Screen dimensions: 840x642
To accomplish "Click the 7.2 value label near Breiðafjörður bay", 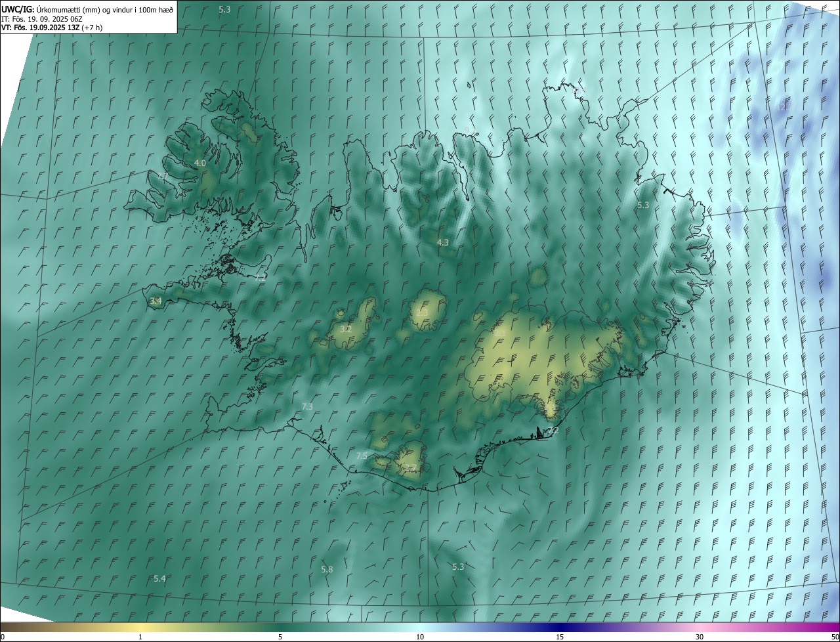I will (261, 278).
